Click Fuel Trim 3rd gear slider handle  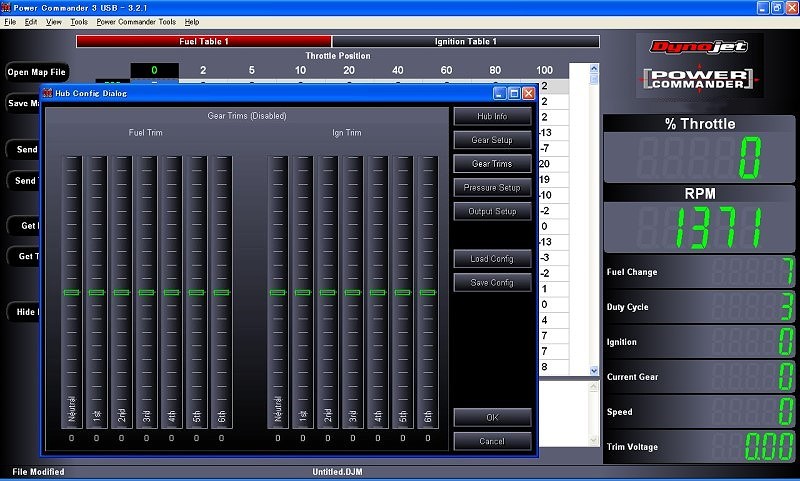pos(146,292)
